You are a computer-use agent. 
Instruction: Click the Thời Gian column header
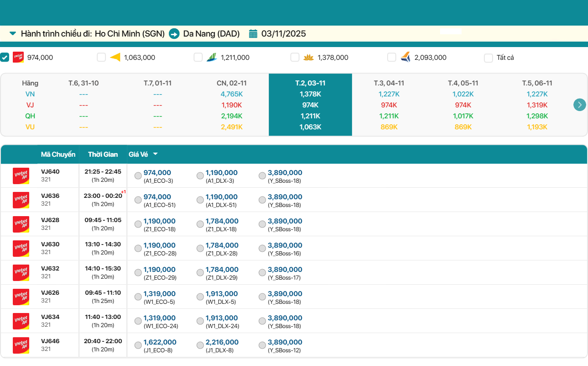point(103,154)
